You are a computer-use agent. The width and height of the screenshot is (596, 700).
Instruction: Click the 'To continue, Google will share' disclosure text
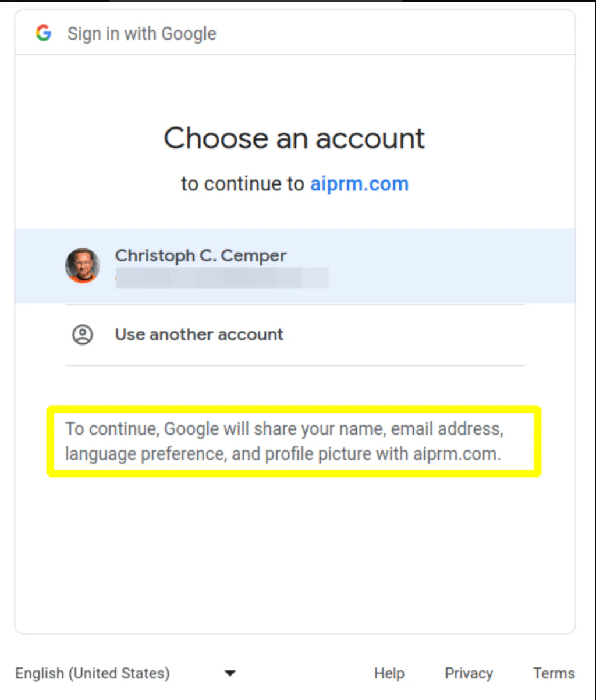click(x=284, y=441)
